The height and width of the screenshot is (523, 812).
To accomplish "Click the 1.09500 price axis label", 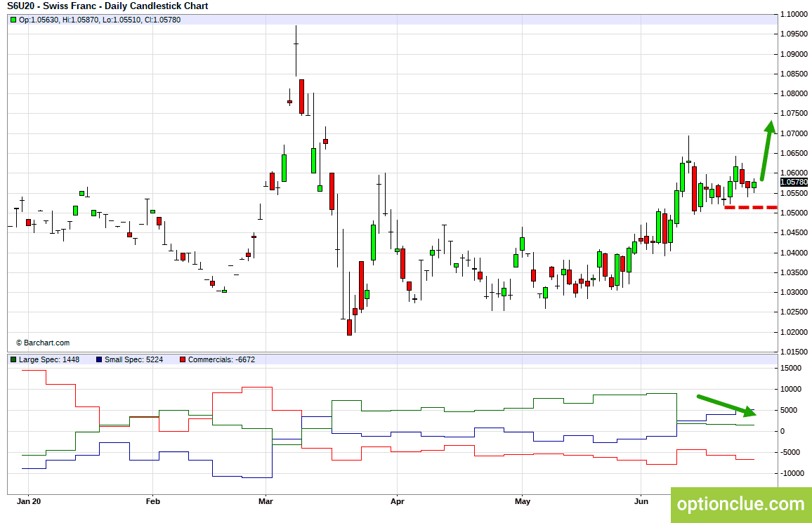I will click(x=794, y=34).
